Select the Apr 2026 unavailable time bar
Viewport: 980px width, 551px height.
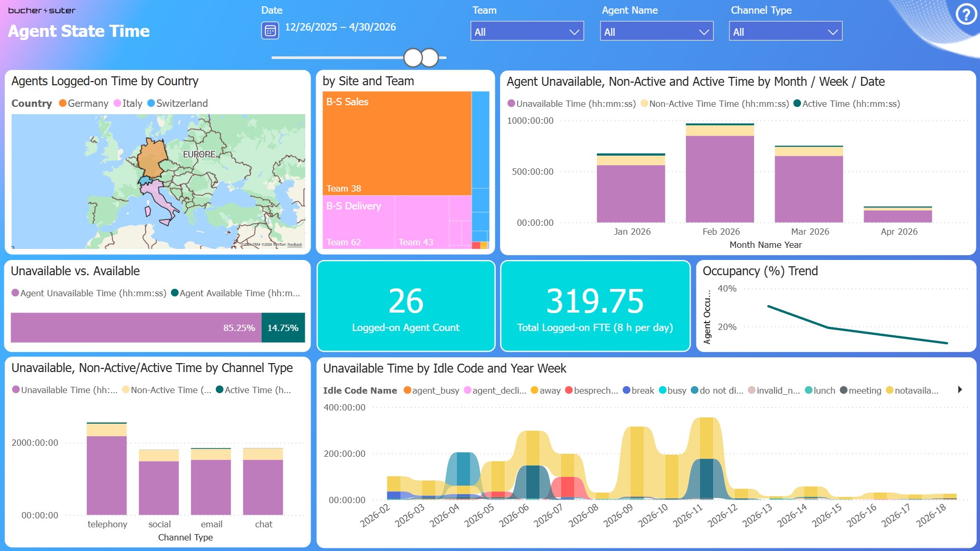(x=898, y=216)
